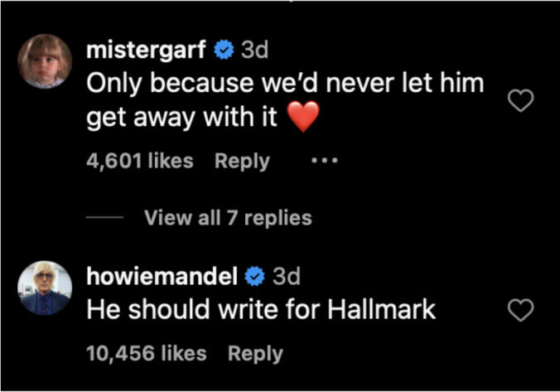Reply to mistergarf's comment
The width and height of the screenshot is (560, 392).
[242, 161]
